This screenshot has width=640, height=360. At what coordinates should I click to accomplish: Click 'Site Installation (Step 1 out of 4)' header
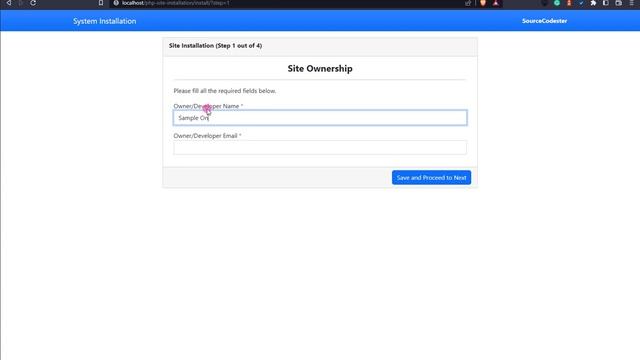[x=216, y=46]
